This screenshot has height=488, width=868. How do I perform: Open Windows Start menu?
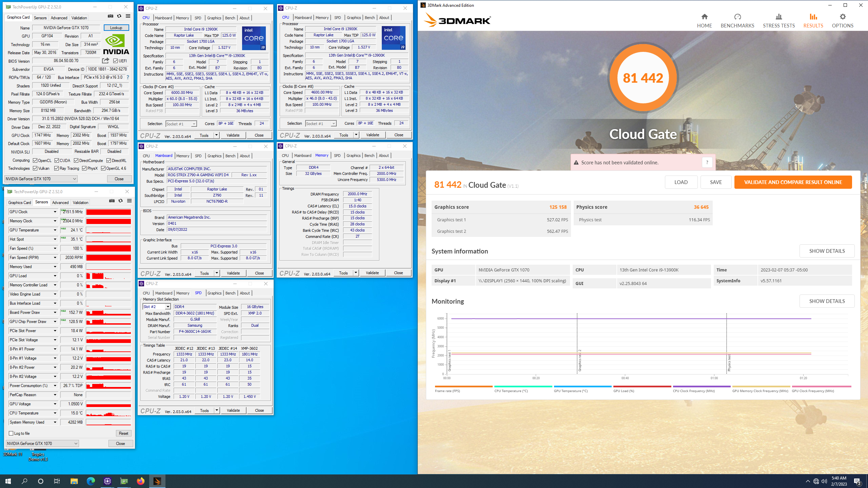8,481
